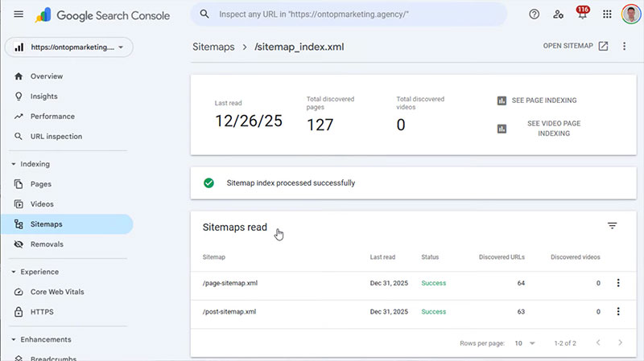Viewport: 644px width, 361px height.
Task: Open more options for /page-sitemap.xml row
Action: point(618,283)
